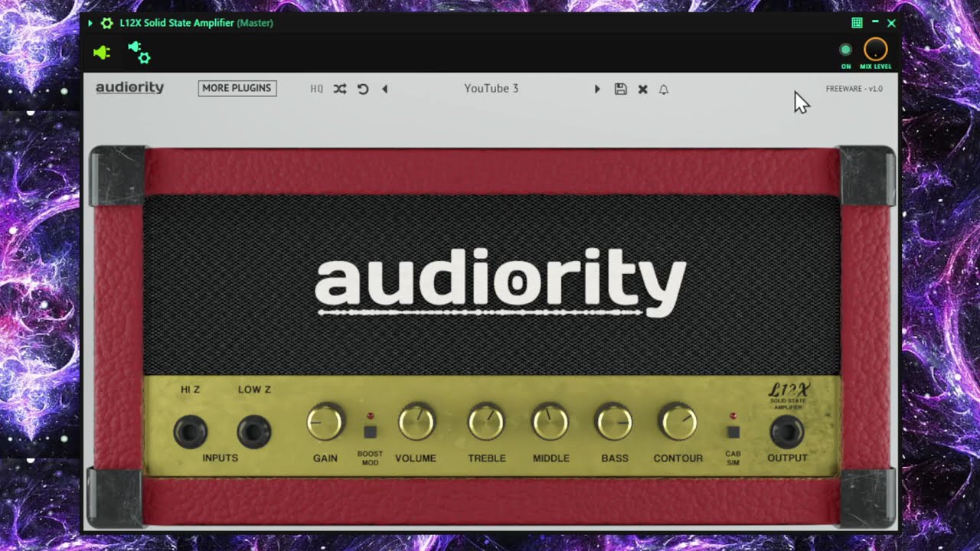
Task: Click the randomize preset shuffle icon
Action: point(340,89)
